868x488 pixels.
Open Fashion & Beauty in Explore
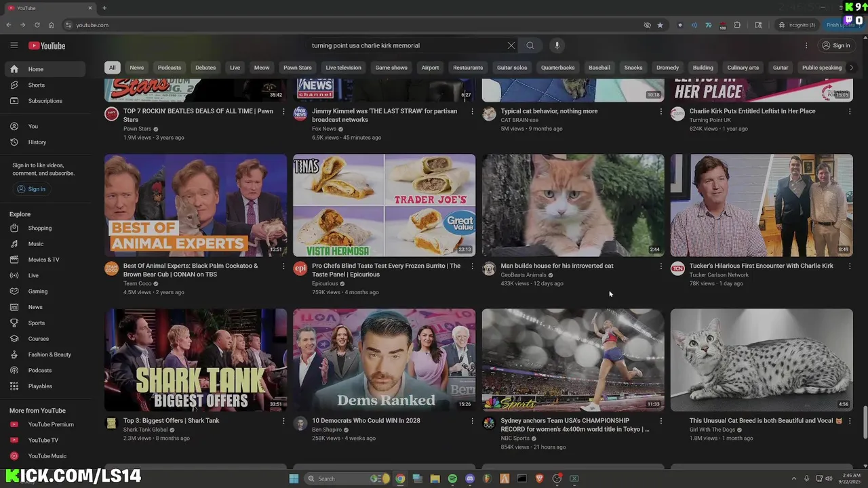pos(45,354)
